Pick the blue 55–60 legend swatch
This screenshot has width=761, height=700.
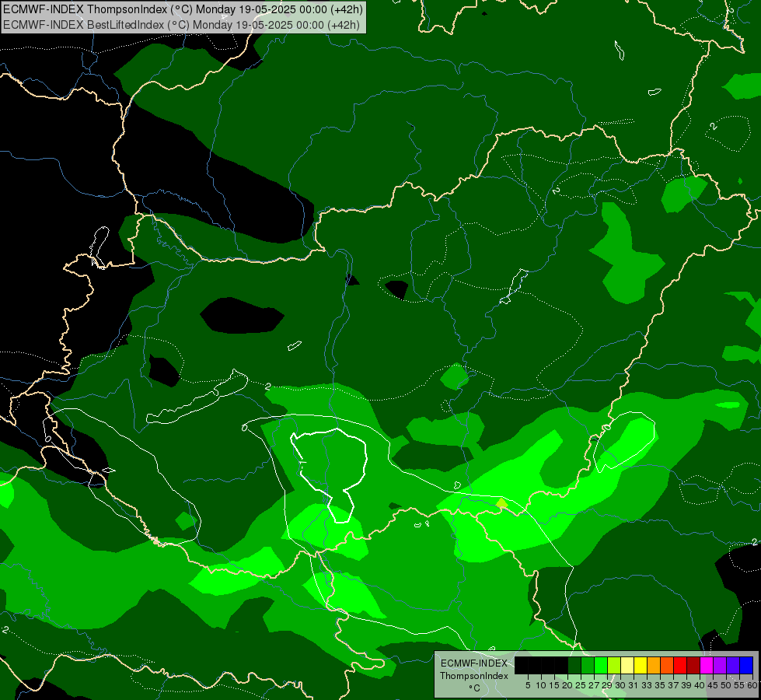point(746,665)
